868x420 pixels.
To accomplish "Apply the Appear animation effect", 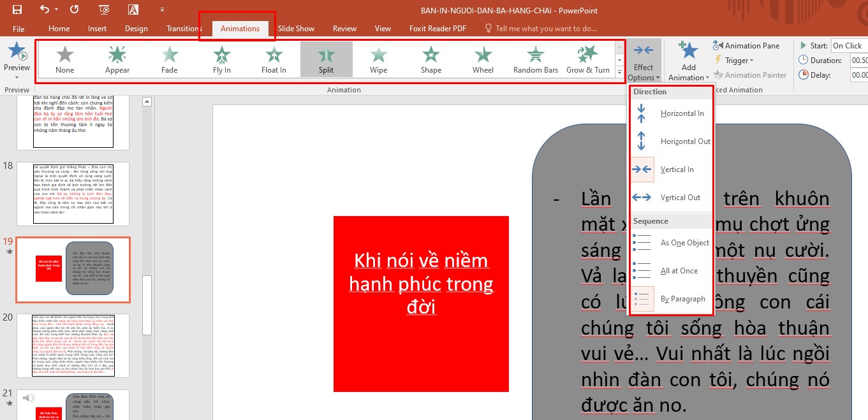I will click(x=117, y=59).
